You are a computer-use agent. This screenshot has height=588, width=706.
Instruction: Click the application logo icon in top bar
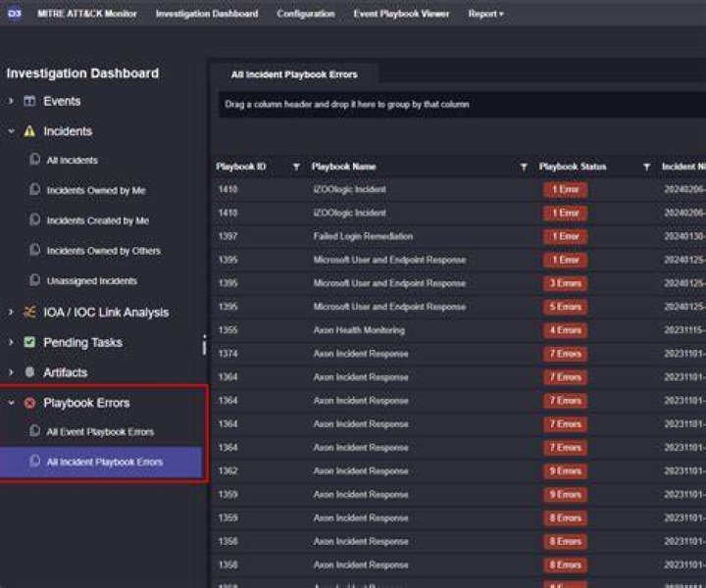coord(15,14)
